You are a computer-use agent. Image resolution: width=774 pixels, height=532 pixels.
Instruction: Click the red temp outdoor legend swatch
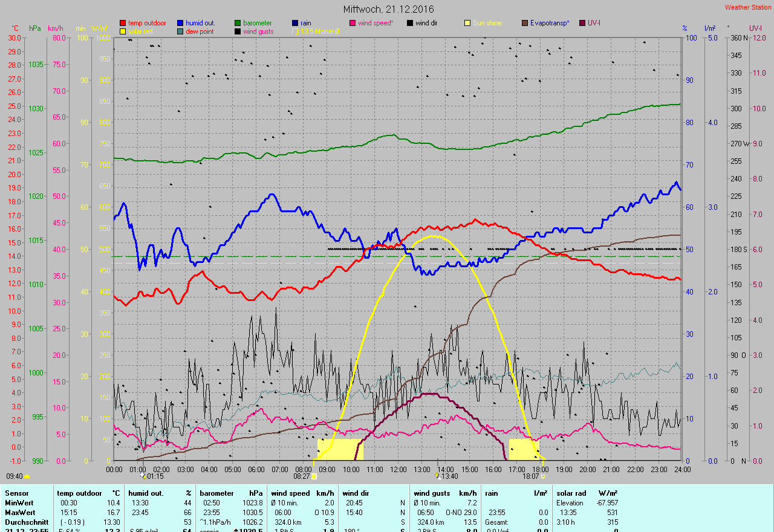[123, 23]
